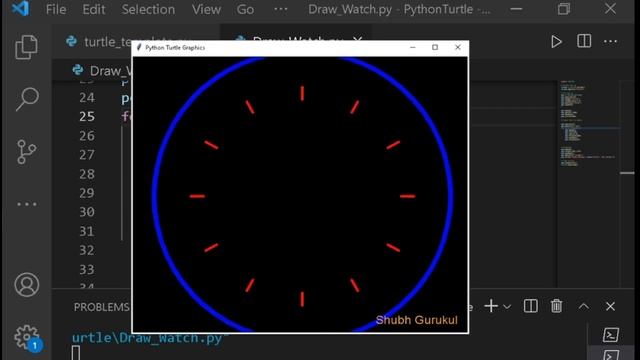Run Python file with play button
Screen dimensions: 640x360
pos(556,42)
